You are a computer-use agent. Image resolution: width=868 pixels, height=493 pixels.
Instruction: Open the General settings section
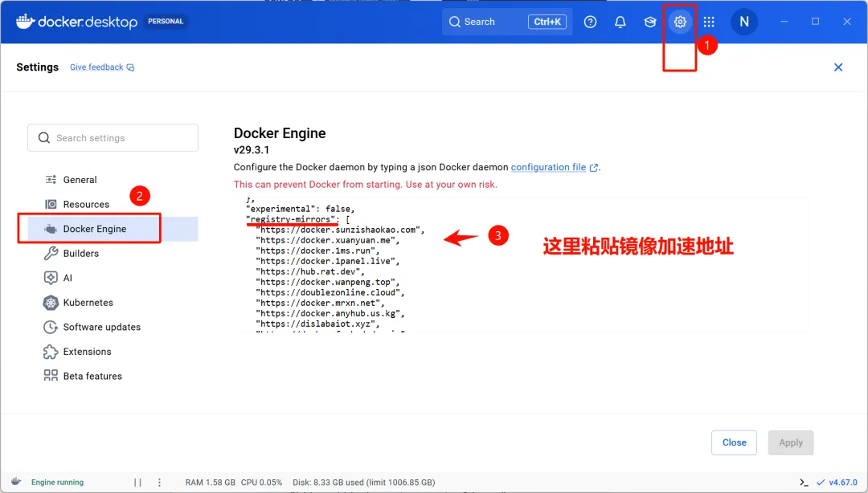(113, 180)
